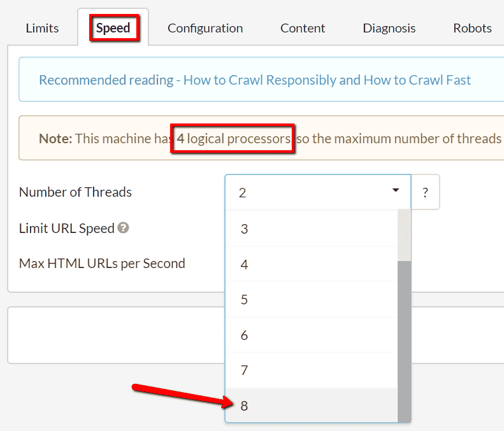The height and width of the screenshot is (431, 504).
Task: Pick 4 threads from the list
Action: 312,264
